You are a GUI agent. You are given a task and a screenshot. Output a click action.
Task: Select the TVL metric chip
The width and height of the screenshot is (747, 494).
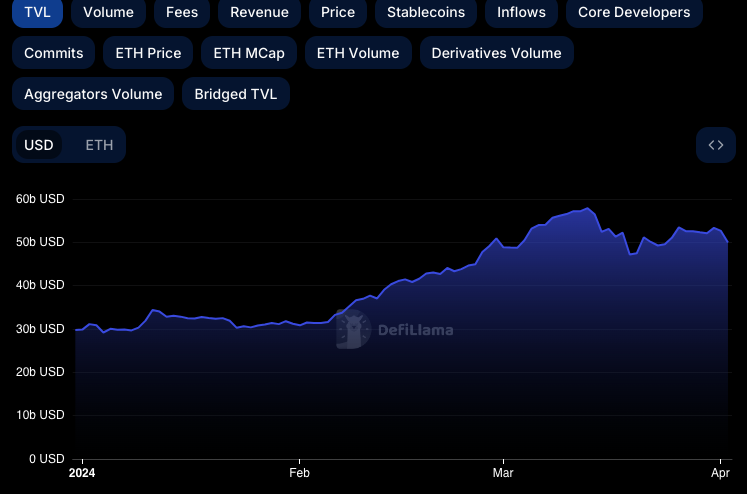(x=37, y=12)
